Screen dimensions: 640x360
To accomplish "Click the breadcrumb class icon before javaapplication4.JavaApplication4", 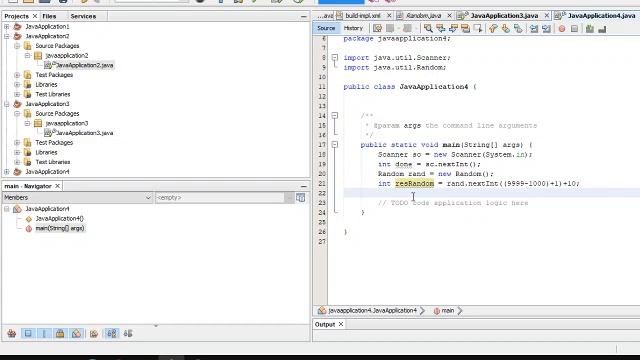I will [322, 311].
